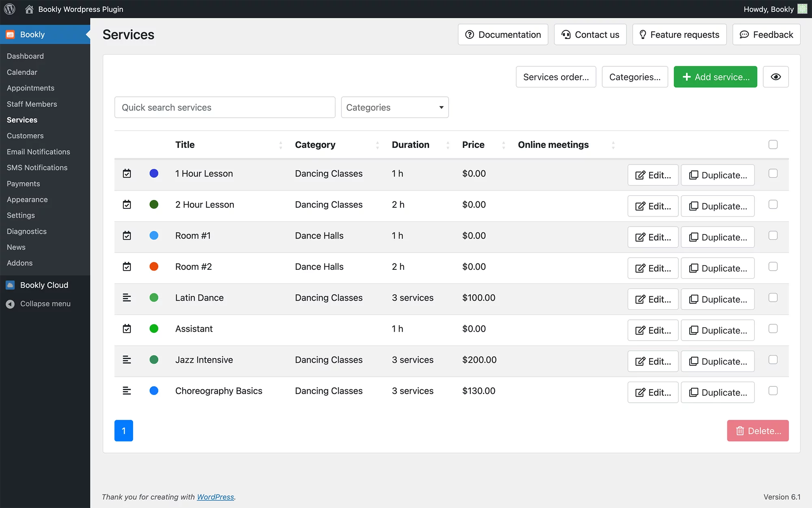Screen dimensions: 812x508
Task: Duplicate the Room #2 service
Action: point(718,268)
